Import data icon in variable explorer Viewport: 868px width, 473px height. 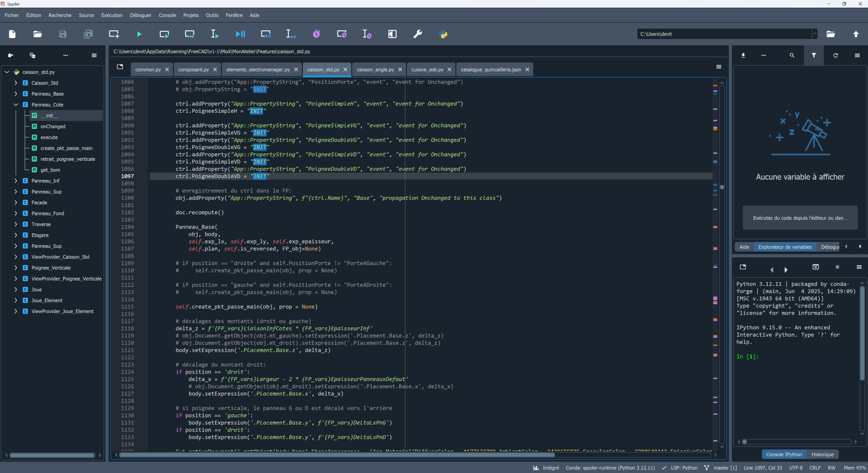[x=743, y=55]
